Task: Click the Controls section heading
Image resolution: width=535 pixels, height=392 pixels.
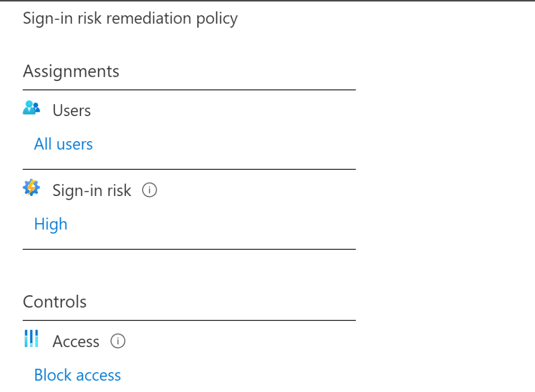Action: pyautogui.click(x=55, y=302)
